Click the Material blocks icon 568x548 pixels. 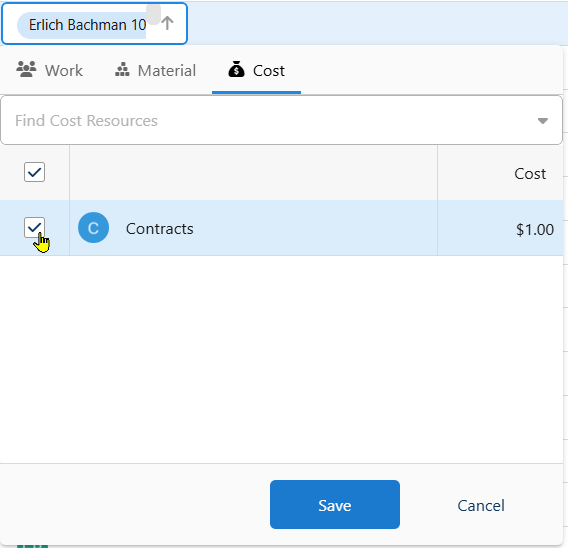[122, 69]
